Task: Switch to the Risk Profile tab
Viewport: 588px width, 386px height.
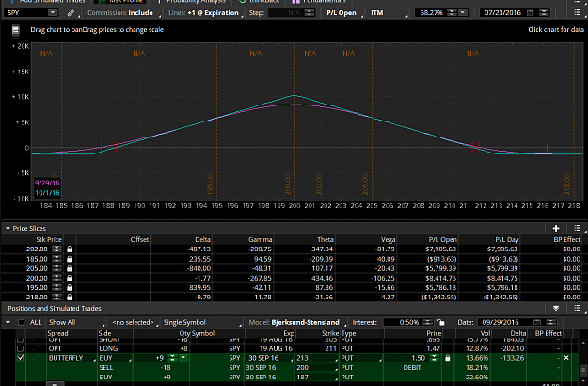Action: [121, 2]
